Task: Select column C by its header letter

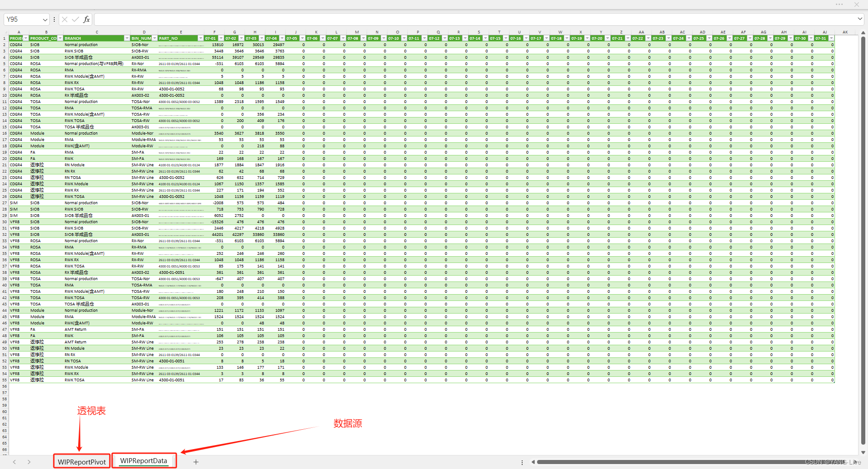Action: (x=97, y=32)
